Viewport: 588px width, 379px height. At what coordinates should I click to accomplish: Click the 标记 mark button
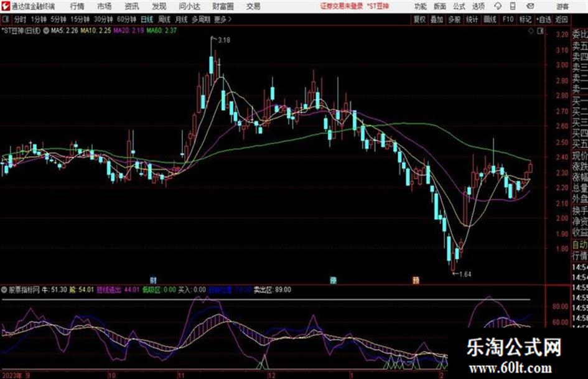point(525,19)
